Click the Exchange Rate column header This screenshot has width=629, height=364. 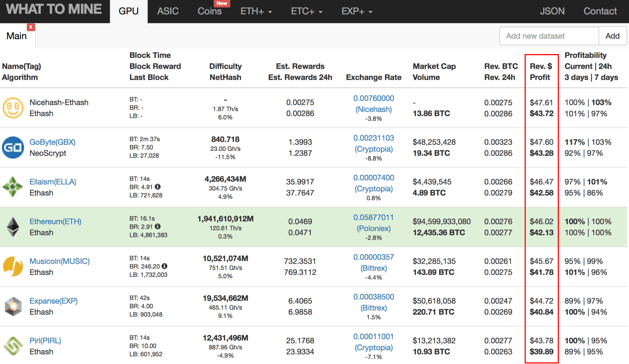(x=374, y=77)
